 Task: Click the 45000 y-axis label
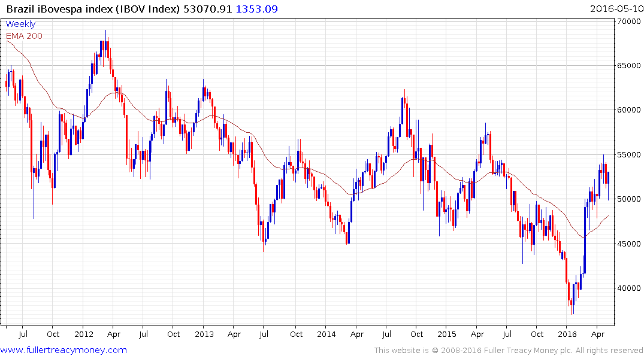(x=629, y=244)
